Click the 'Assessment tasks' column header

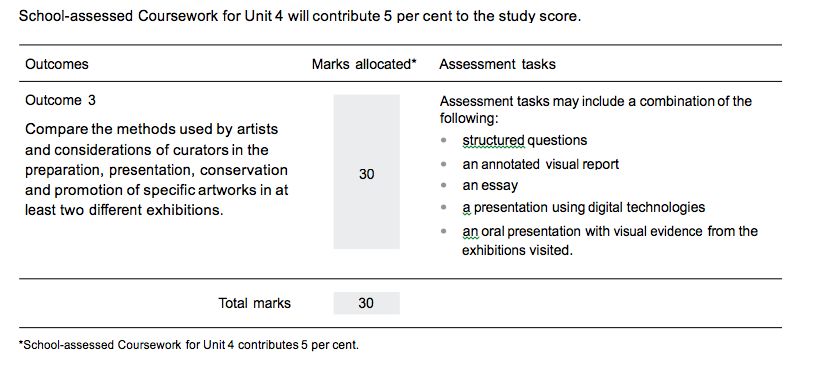coord(497,64)
